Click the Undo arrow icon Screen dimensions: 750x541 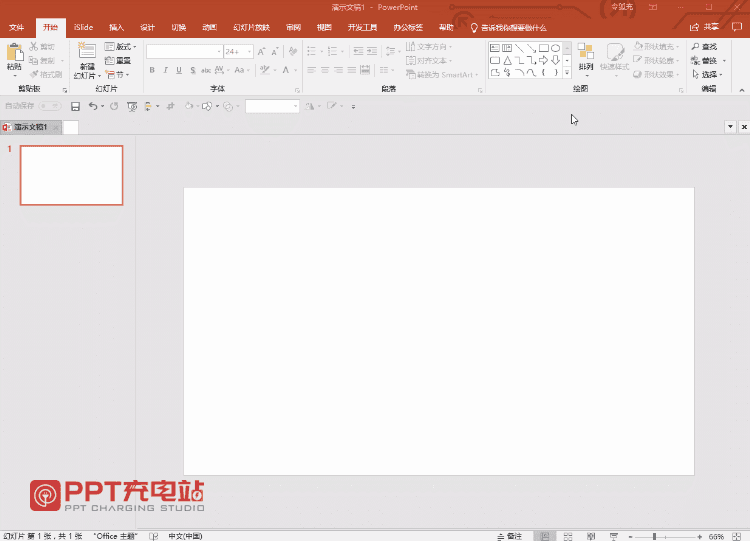93,106
